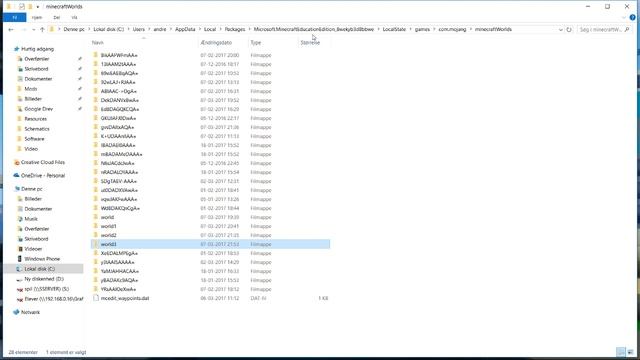The image size is (640, 360).
Task: Switch to the Hjem ribbon tab
Action: click(x=37, y=18)
